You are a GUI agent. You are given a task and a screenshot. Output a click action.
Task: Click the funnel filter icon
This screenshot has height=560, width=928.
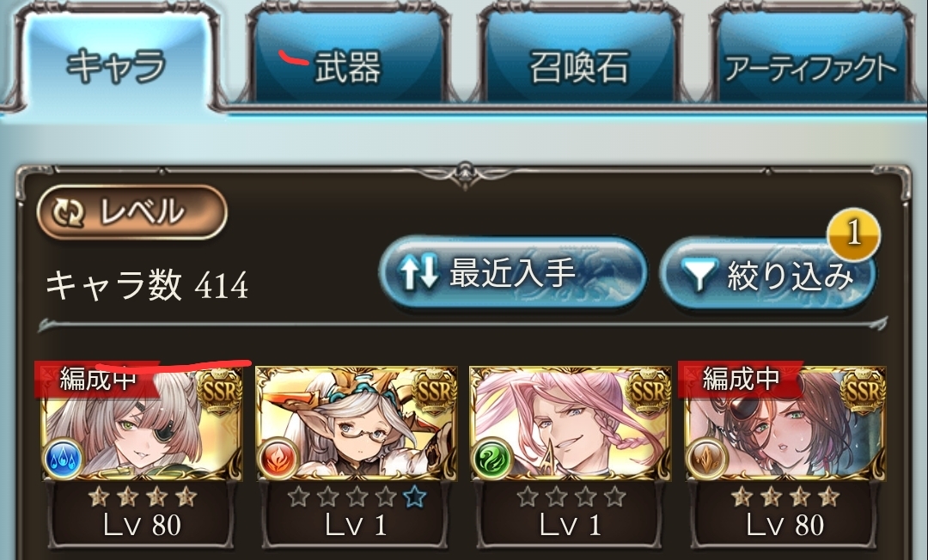click(x=699, y=275)
